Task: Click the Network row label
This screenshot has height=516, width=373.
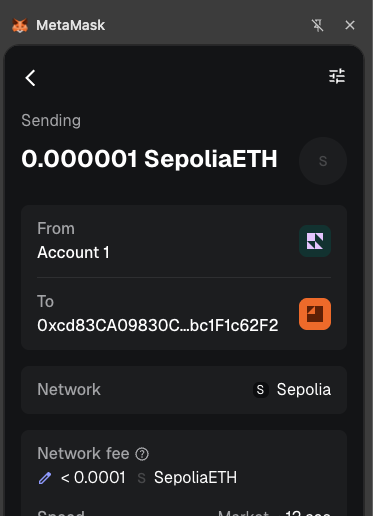Action: (x=69, y=390)
